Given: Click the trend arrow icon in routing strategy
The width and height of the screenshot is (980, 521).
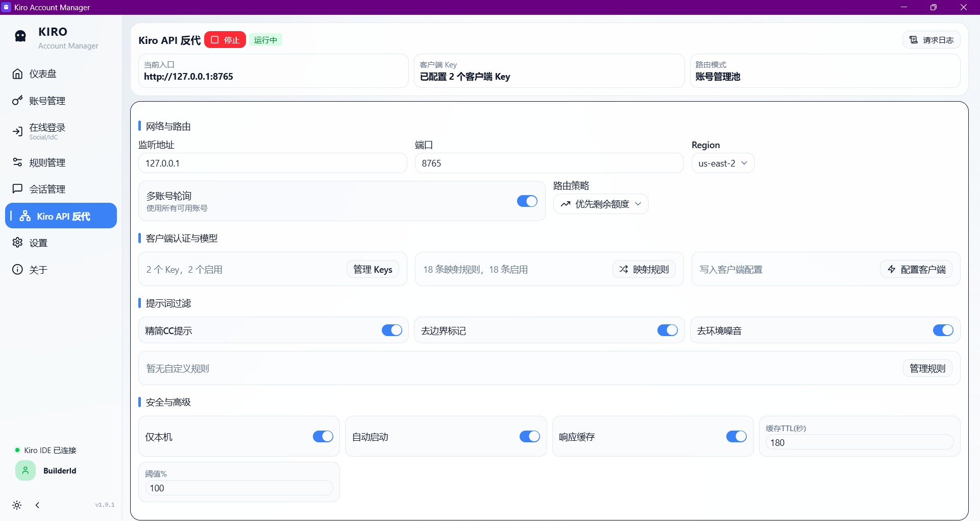Looking at the screenshot, I should coord(566,204).
